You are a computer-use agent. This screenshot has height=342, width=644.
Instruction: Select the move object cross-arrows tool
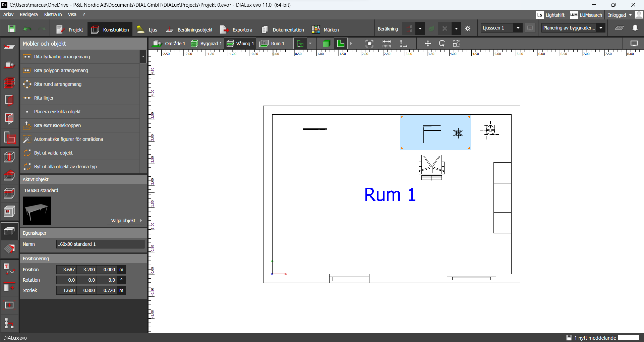[x=428, y=44]
